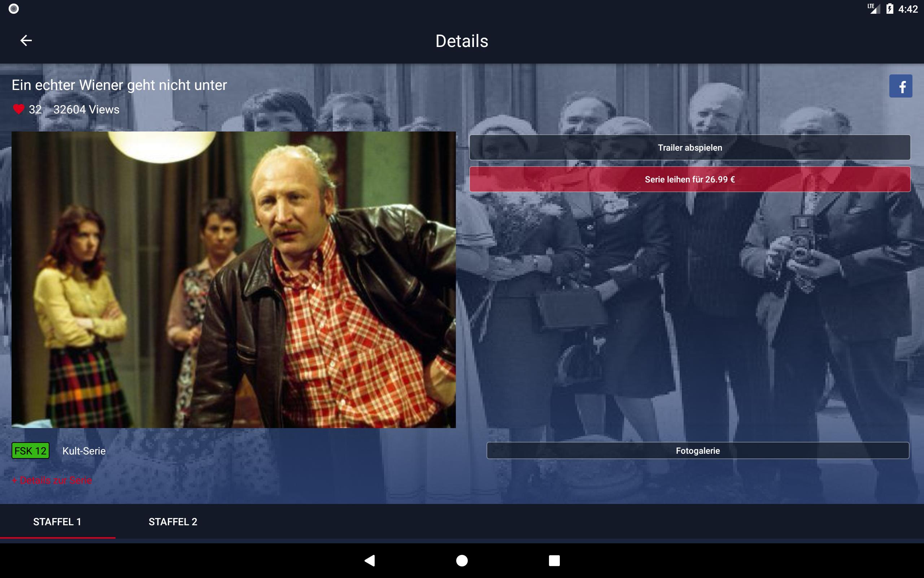Image resolution: width=924 pixels, height=578 pixels.
Task: Share via the Facebook icon
Action: click(900, 86)
